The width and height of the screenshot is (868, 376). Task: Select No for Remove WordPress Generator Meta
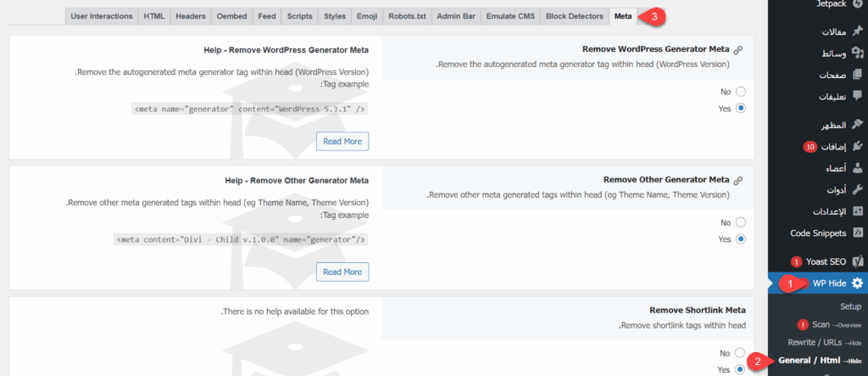[741, 92]
